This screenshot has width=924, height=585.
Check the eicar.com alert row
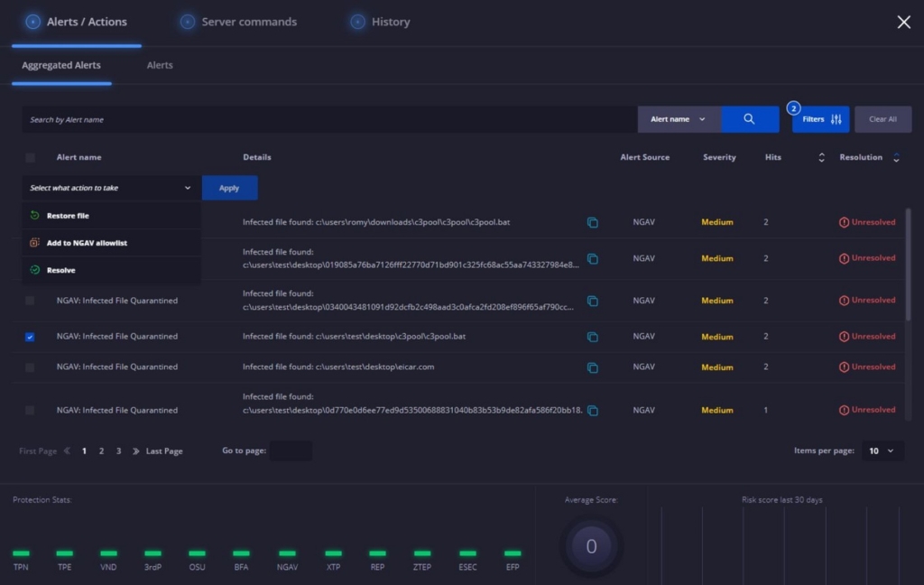click(29, 367)
